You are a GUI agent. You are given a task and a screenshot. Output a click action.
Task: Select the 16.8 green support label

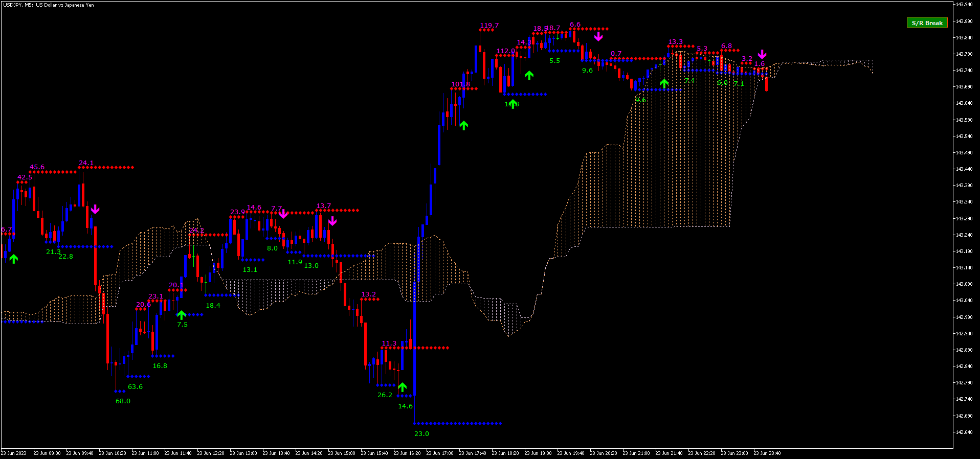[x=160, y=366]
